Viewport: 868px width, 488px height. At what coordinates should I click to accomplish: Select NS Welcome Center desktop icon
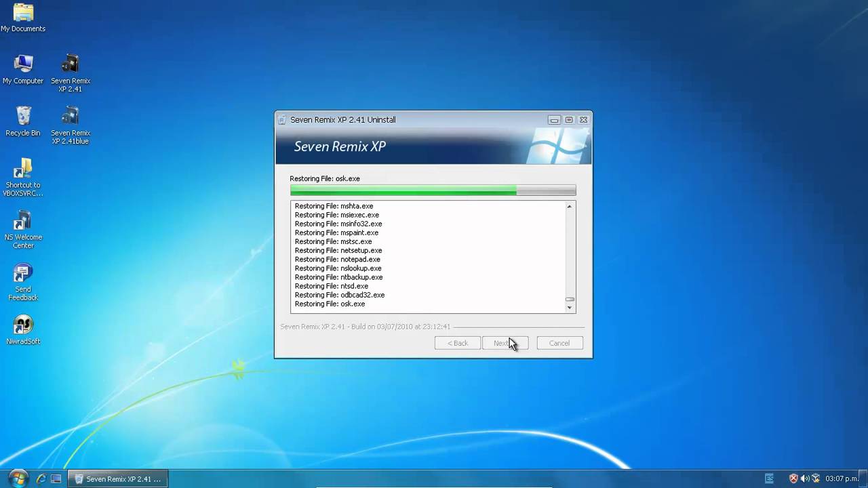click(x=23, y=230)
